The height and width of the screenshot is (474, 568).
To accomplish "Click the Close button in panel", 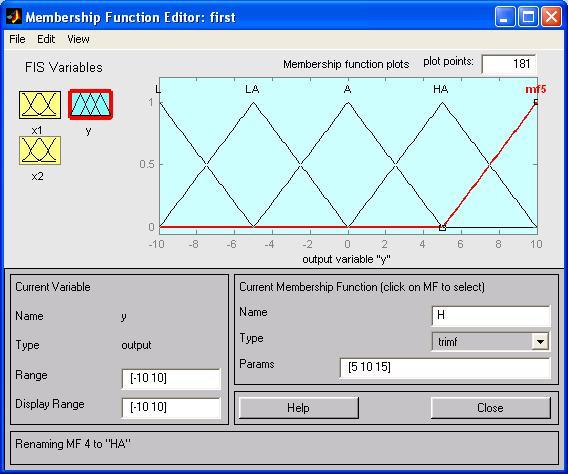I will pyautogui.click(x=490, y=408).
